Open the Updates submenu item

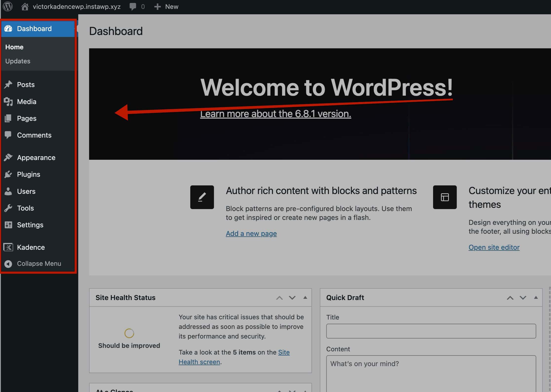[x=18, y=61]
